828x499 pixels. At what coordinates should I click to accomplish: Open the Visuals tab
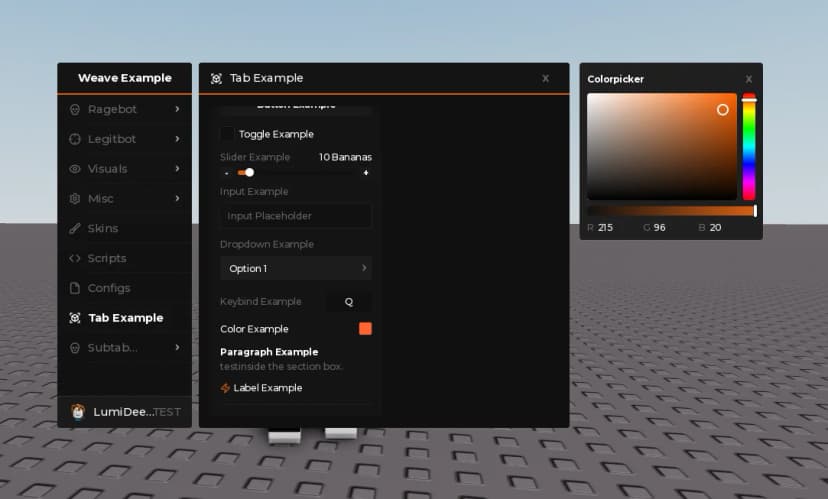(125, 168)
